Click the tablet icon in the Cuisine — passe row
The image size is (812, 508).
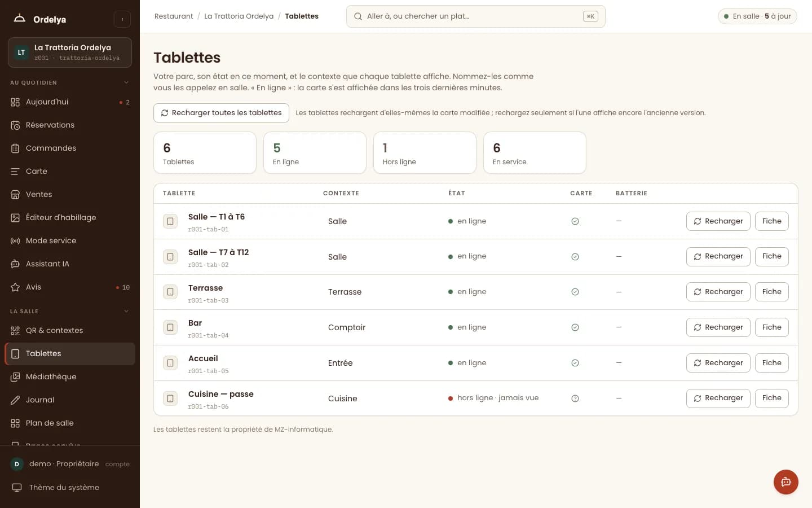coord(170,398)
